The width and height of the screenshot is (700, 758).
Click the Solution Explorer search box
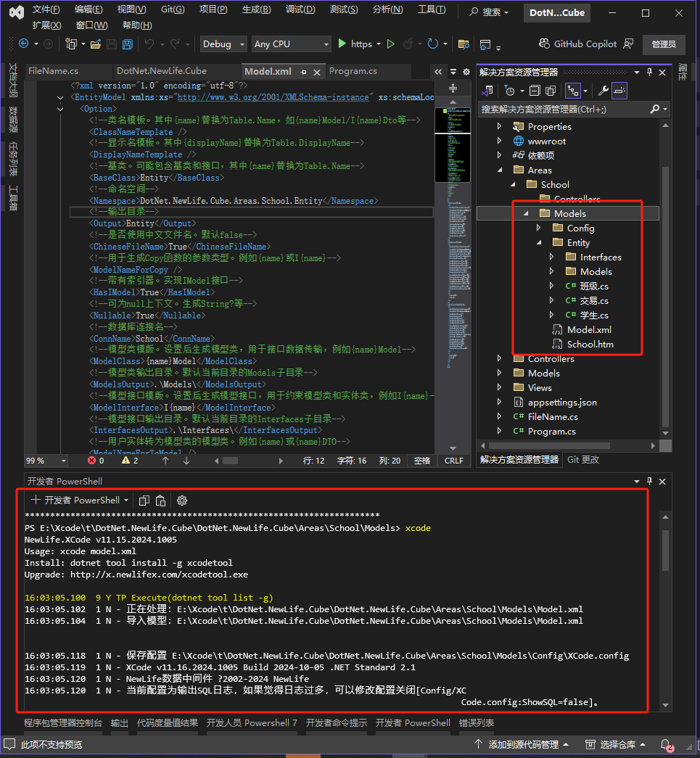pyautogui.click(x=564, y=109)
